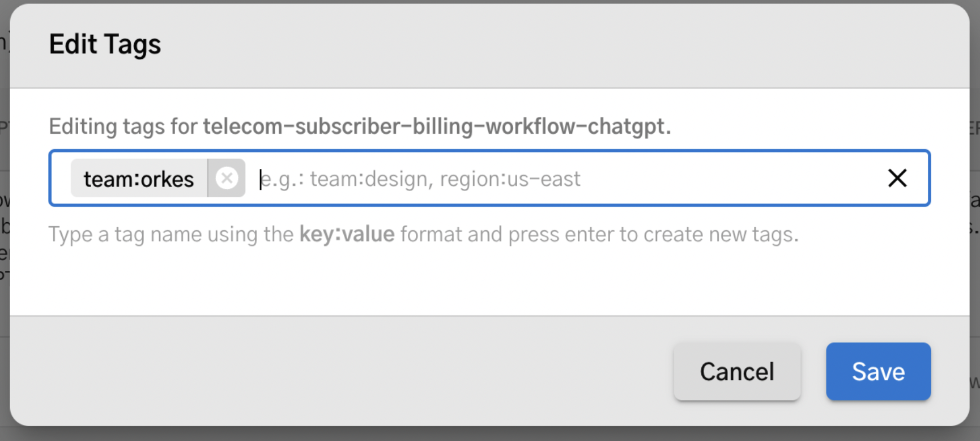Screen dimensions: 980x441
Task: Click the workflow name telecom-subscriber-billing-workflow-chatgpt
Action: [436, 126]
